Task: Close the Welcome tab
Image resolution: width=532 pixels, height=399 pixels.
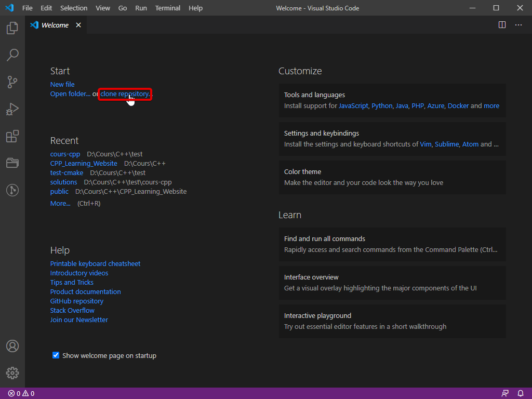Action: (78, 25)
